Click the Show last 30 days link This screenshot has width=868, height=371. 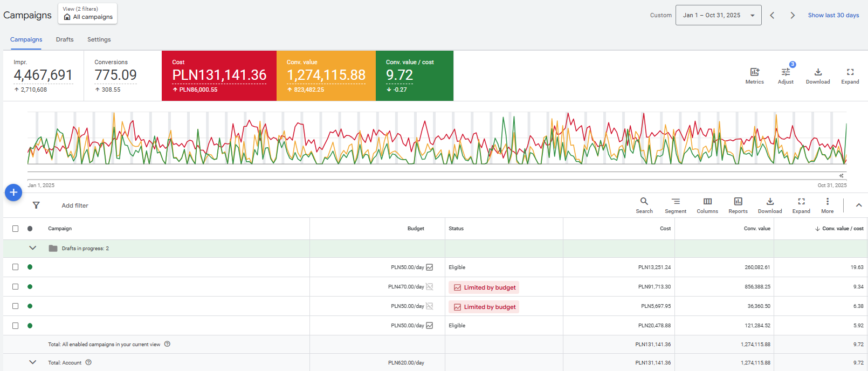[x=833, y=15]
